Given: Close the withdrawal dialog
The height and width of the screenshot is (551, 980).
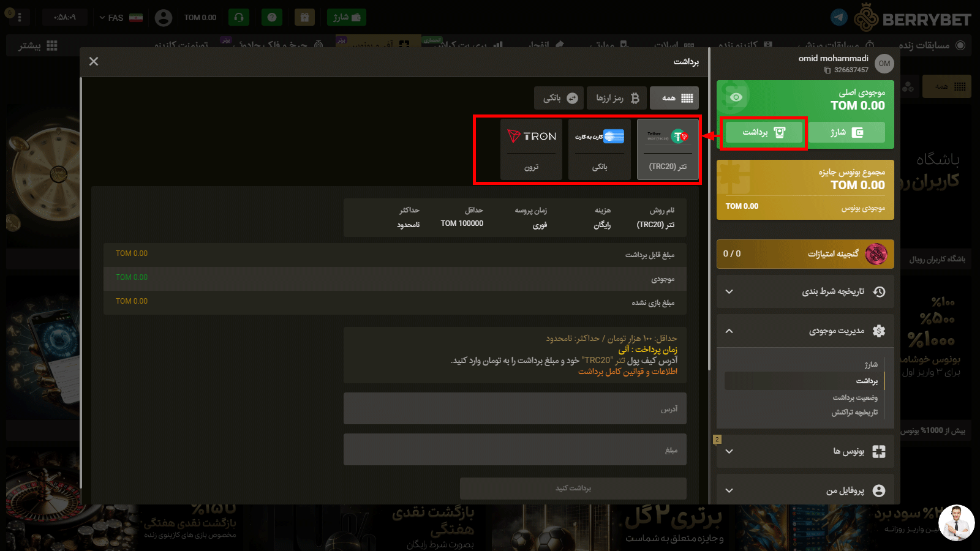Looking at the screenshot, I should (94, 61).
